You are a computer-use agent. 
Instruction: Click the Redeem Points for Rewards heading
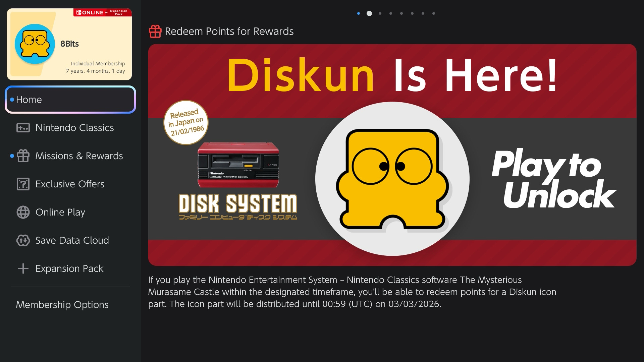point(229,32)
